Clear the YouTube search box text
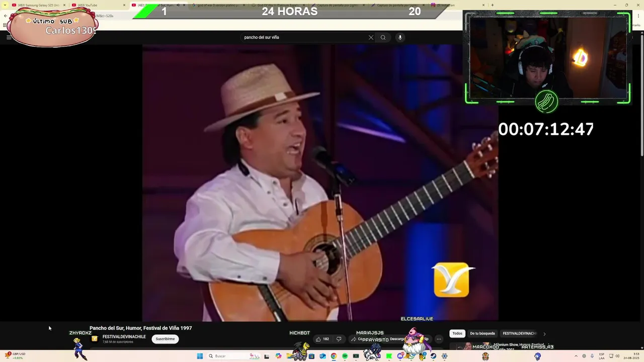 (371, 37)
